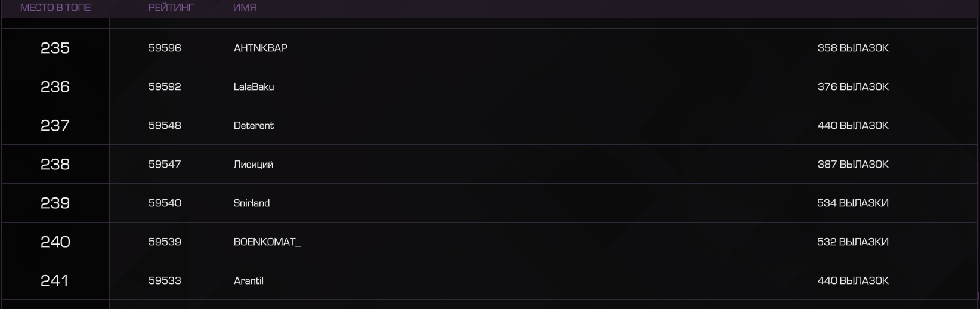Click rank number 238

tap(55, 164)
